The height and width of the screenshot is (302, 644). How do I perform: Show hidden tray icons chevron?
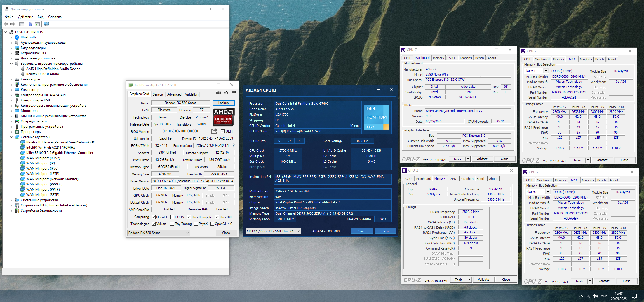pos(581,296)
